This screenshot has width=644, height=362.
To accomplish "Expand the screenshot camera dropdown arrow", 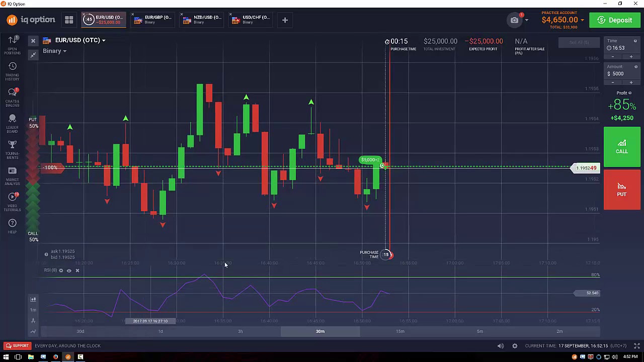I will point(526,21).
